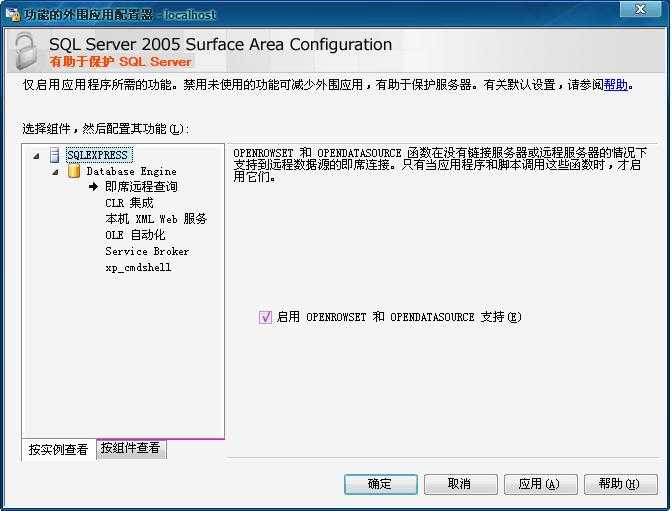Image resolution: width=672 pixels, height=511 pixels.
Task: Select xp_cmdshell in the tree
Action: pos(138,267)
